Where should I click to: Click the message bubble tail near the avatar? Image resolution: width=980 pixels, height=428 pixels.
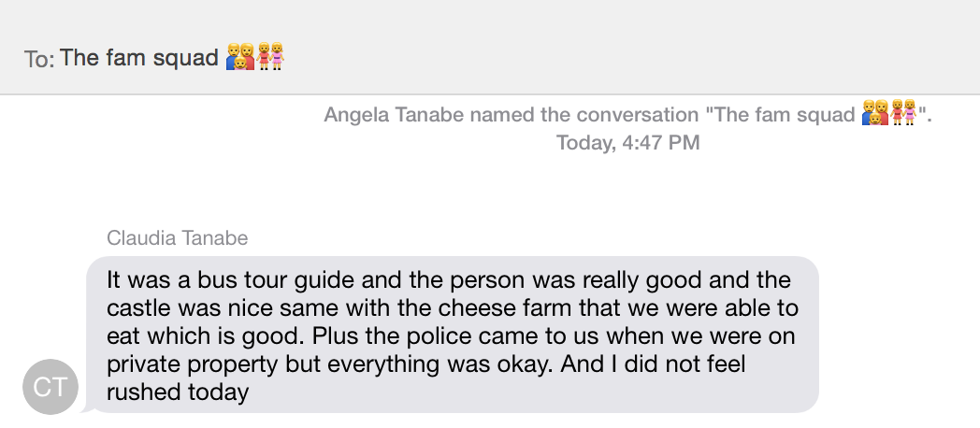pos(88,408)
